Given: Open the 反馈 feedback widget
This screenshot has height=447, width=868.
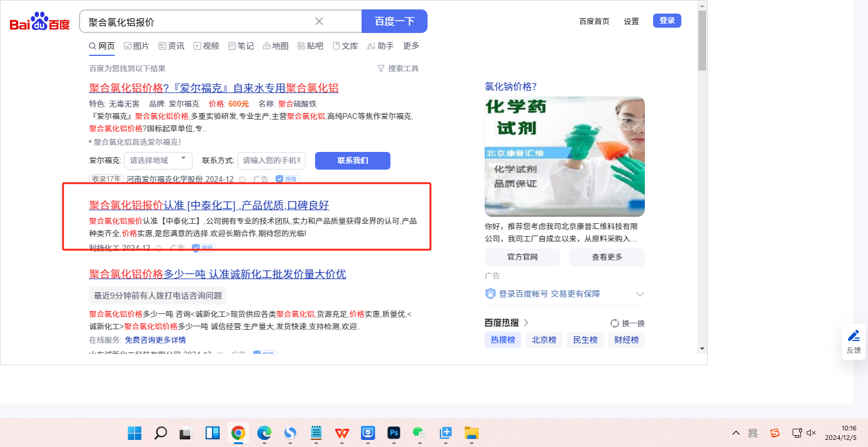Looking at the screenshot, I should (853, 342).
